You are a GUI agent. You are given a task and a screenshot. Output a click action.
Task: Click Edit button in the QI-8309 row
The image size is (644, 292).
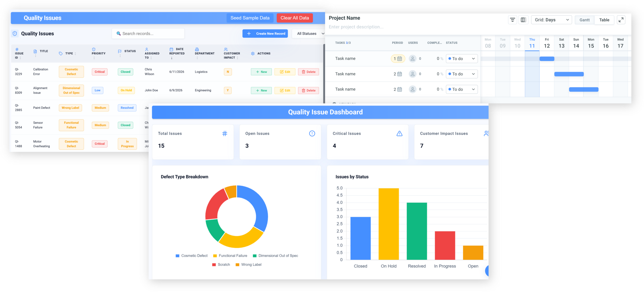[285, 90]
